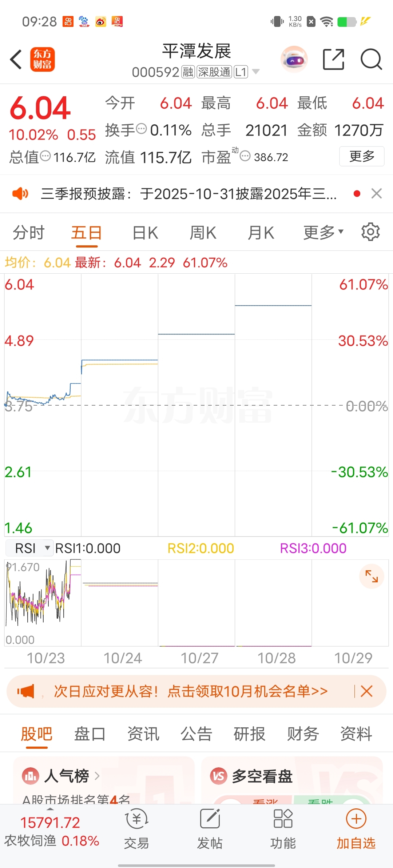Open search via magnifier icon
The height and width of the screenshot is (868, 393).
click(x=371, y=59)
